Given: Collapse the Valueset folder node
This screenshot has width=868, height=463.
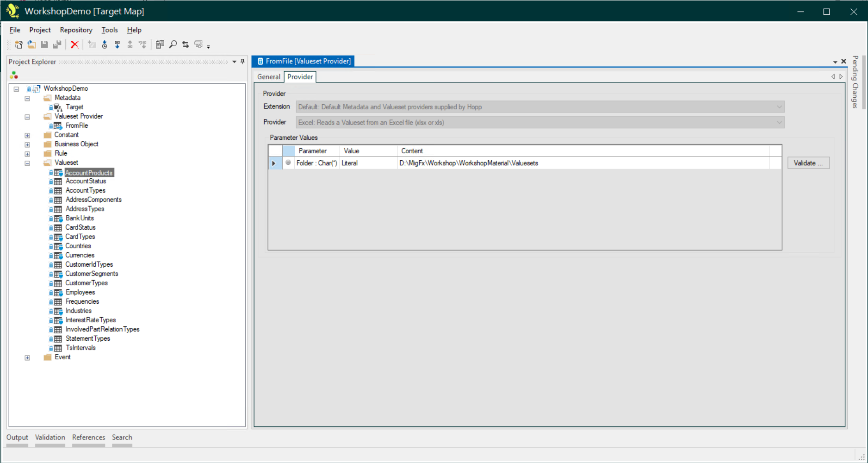Looking at the screenshot, I should tap(27, 163).
